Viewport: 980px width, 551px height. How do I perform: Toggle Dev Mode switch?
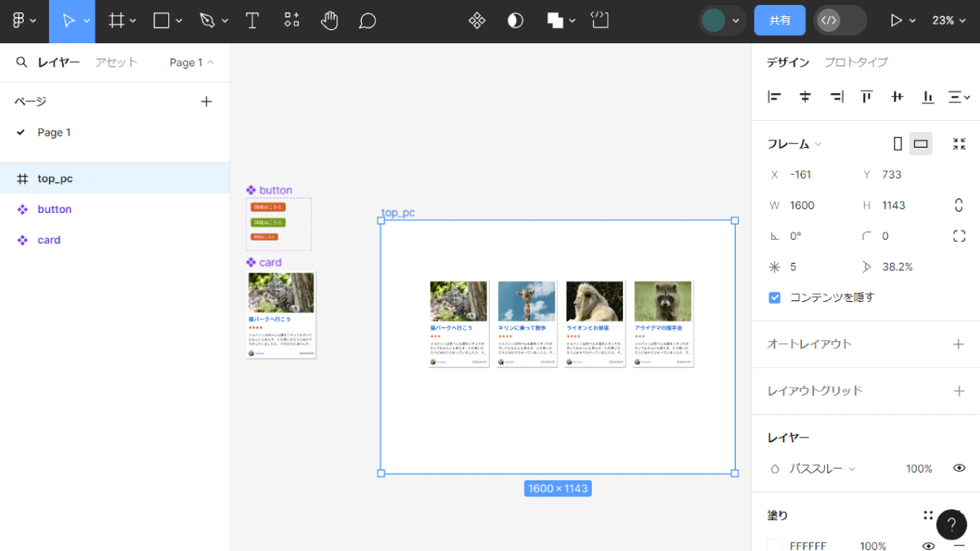(x=840, y=20)
